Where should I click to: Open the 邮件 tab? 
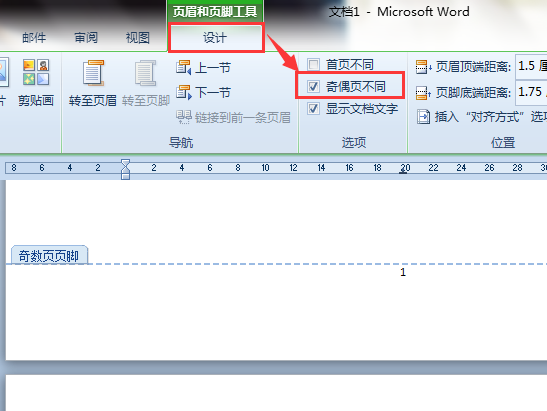coord(34,38)
